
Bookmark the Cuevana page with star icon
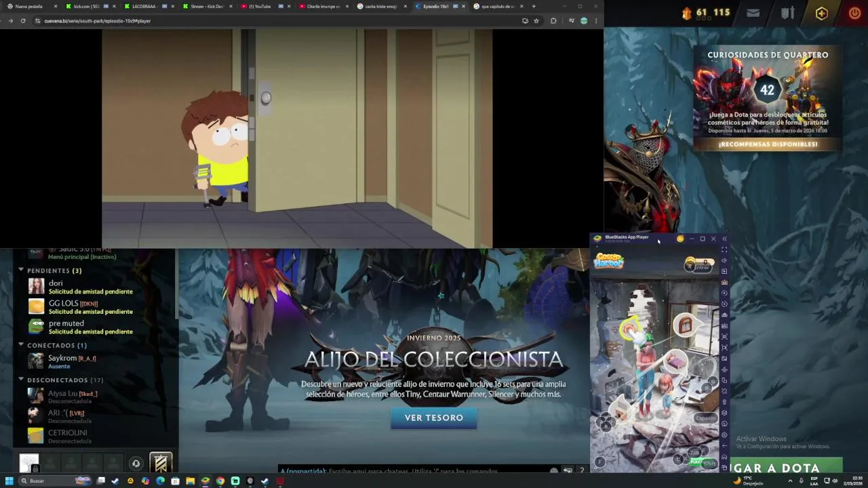[x=536, y=21]
